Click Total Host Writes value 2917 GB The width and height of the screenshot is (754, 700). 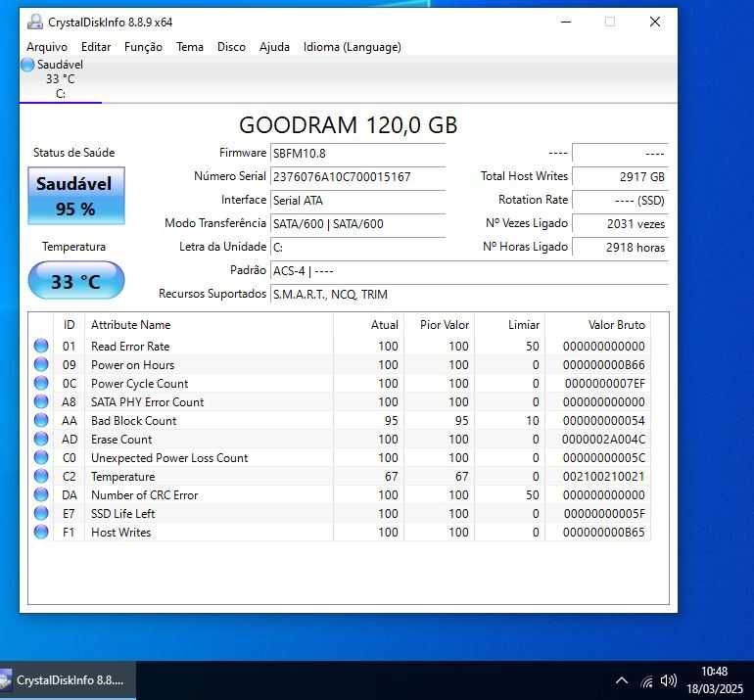tap(620, 177)
